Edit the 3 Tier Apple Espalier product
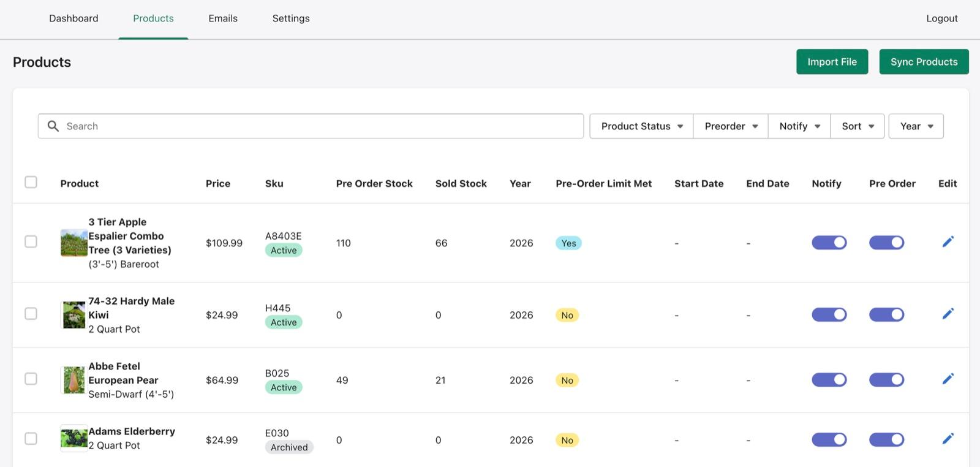The image size is (980, 467). click(x=948, y=242)
